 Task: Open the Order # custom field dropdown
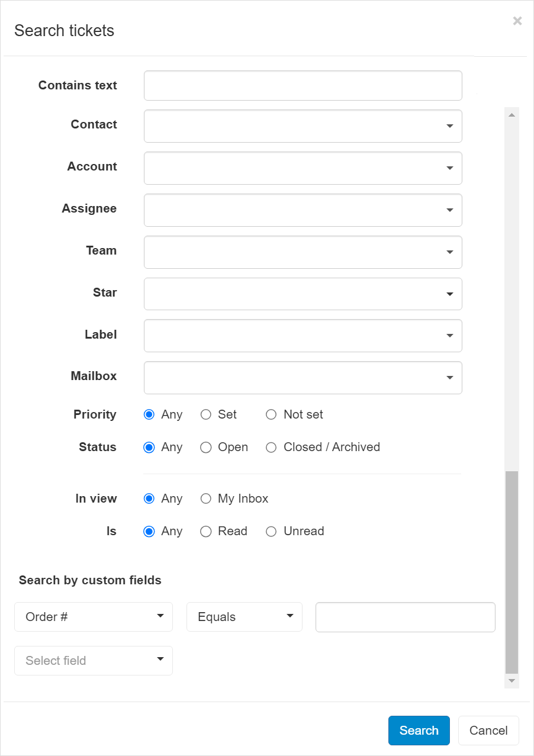pyautogui.click(x=93, y=617)
